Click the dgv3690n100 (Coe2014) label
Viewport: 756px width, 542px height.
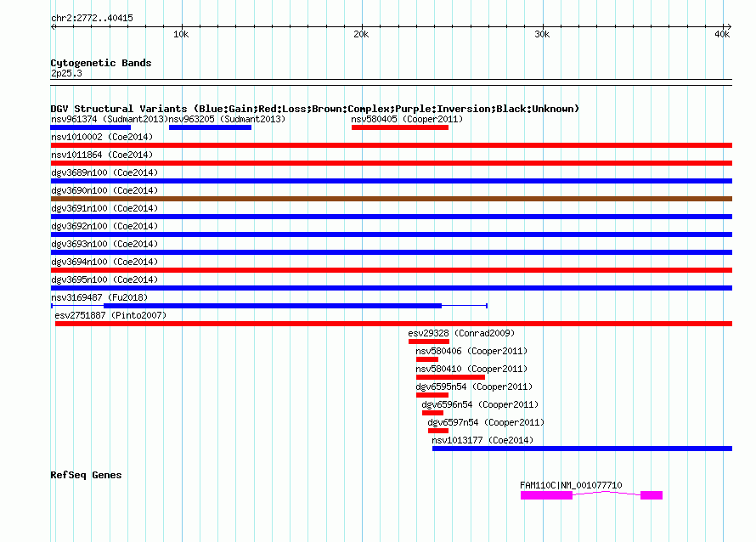point(104,190)
